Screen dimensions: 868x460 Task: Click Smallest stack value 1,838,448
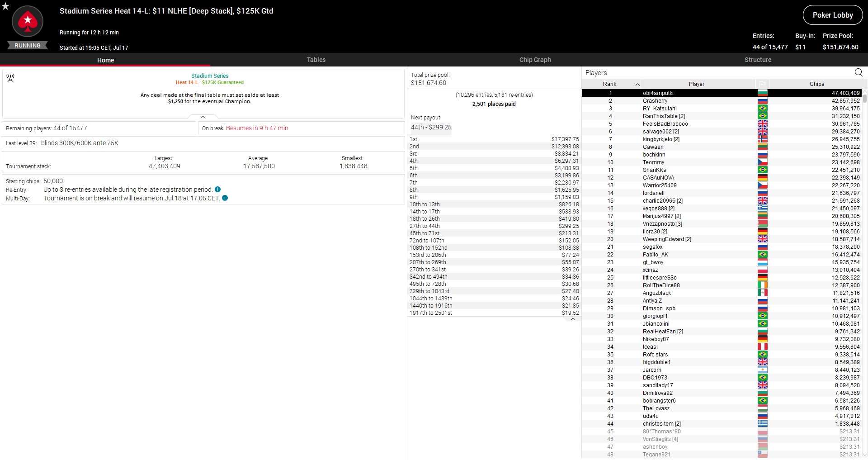pos(354,166)
